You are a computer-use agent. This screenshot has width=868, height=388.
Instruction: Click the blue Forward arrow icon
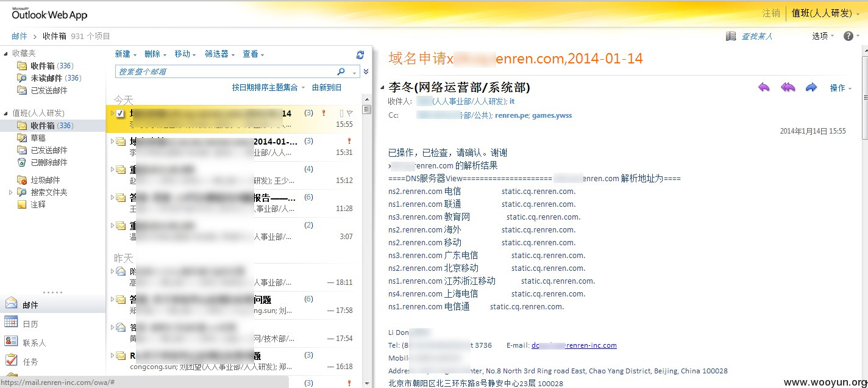point(811,88)
